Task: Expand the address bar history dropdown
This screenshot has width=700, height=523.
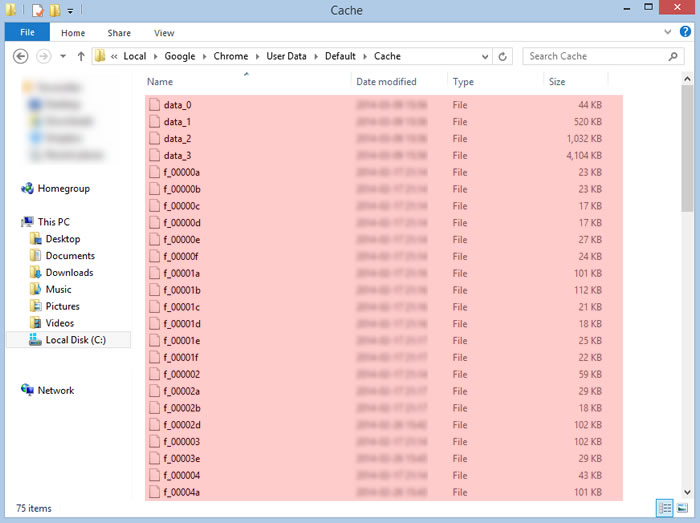Action: coord(485,57)
